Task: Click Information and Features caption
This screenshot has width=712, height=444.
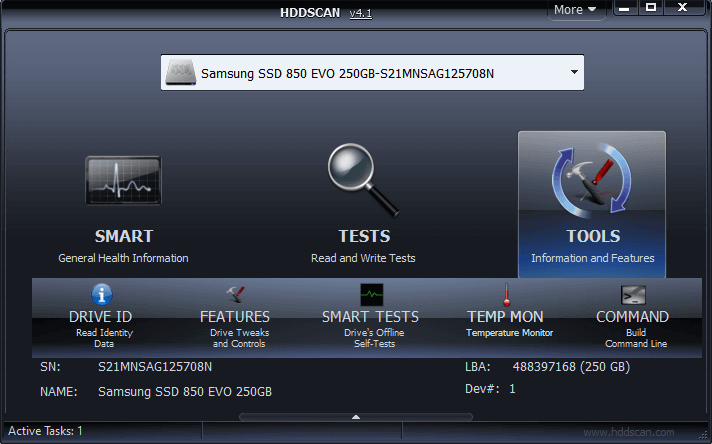Action: 593,258
